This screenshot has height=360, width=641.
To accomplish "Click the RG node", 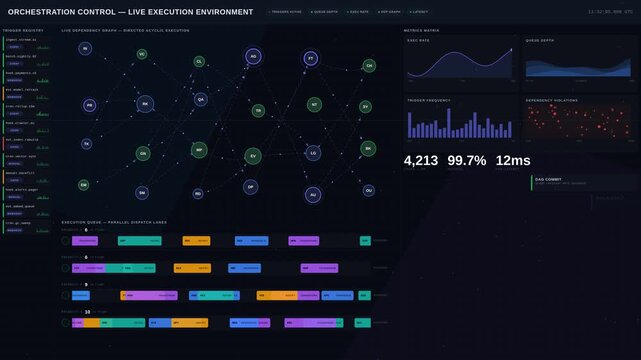I will (x=198, y=194).
